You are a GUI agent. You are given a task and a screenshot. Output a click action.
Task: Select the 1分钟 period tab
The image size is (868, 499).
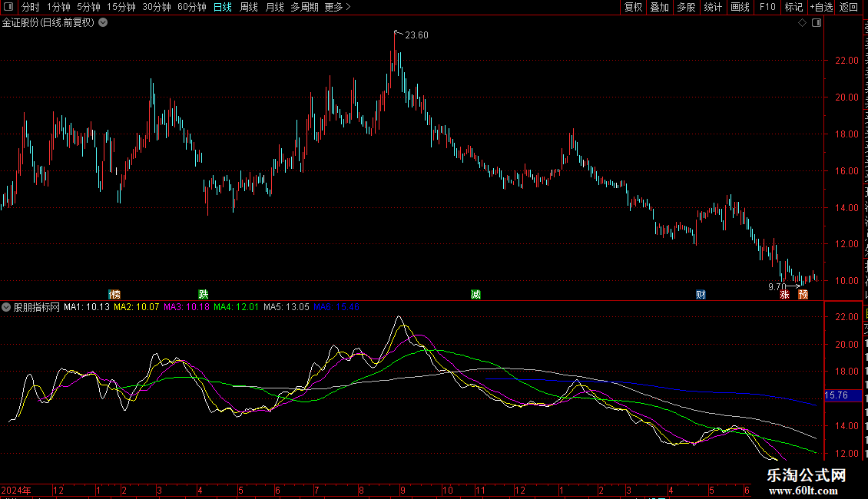58,7
